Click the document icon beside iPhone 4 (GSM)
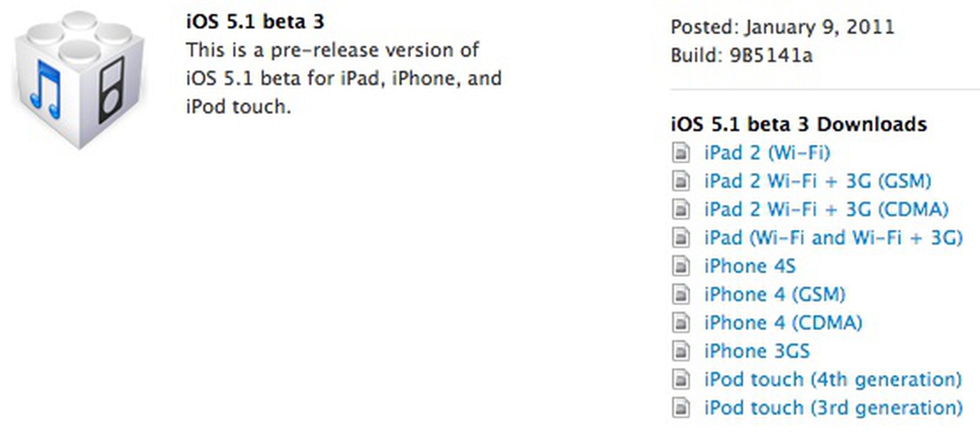This screenshot has width=980, height=434. [682, 294]
